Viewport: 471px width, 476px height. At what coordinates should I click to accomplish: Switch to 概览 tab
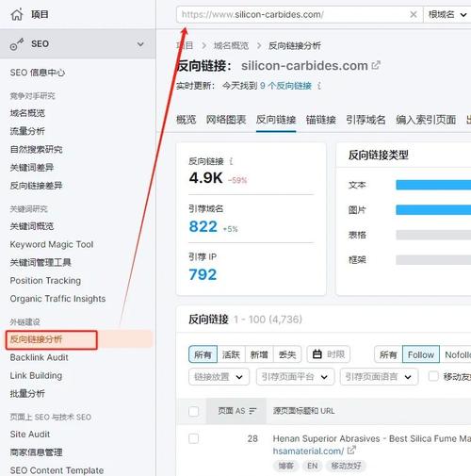(186, 120)
